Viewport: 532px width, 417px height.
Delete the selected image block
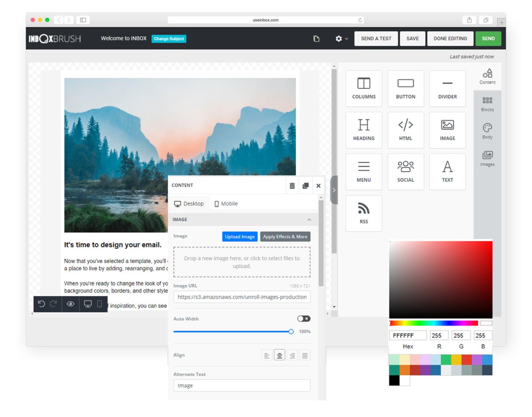click(x=292, y=185)
